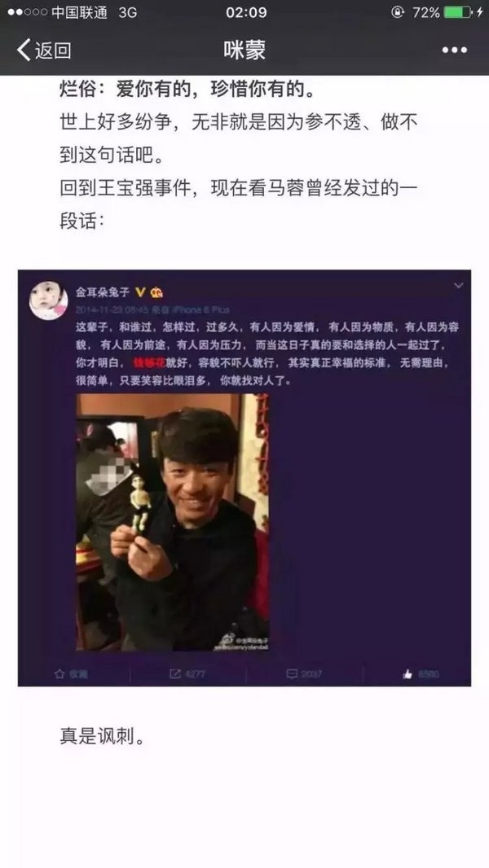Tap the rotation lock icon
489x868 pixels.
point(397,12)
